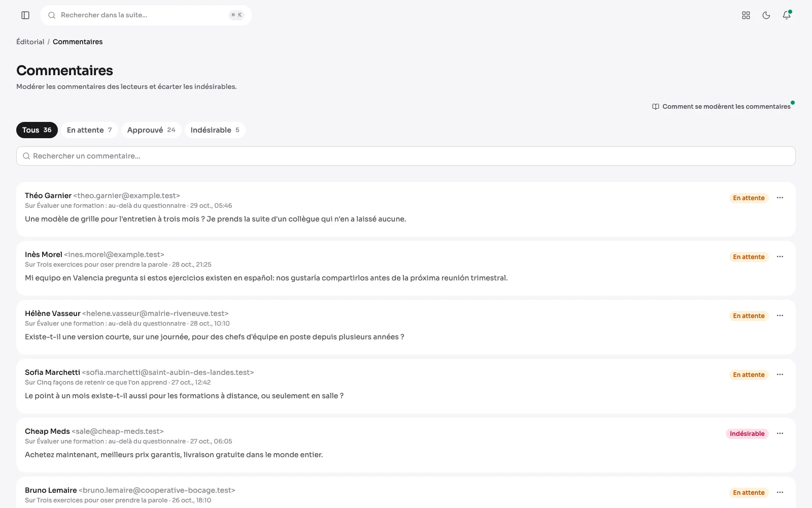Screen dimensions: 812x508
Task: Open the apps grid icon
Action: (746, 15)
